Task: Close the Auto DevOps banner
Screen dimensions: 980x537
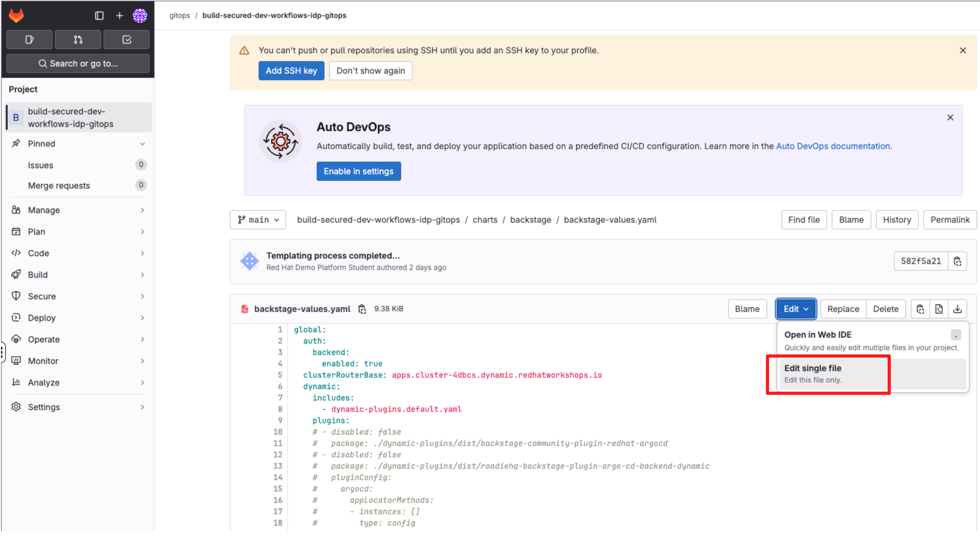Action: tap(950, 118)
